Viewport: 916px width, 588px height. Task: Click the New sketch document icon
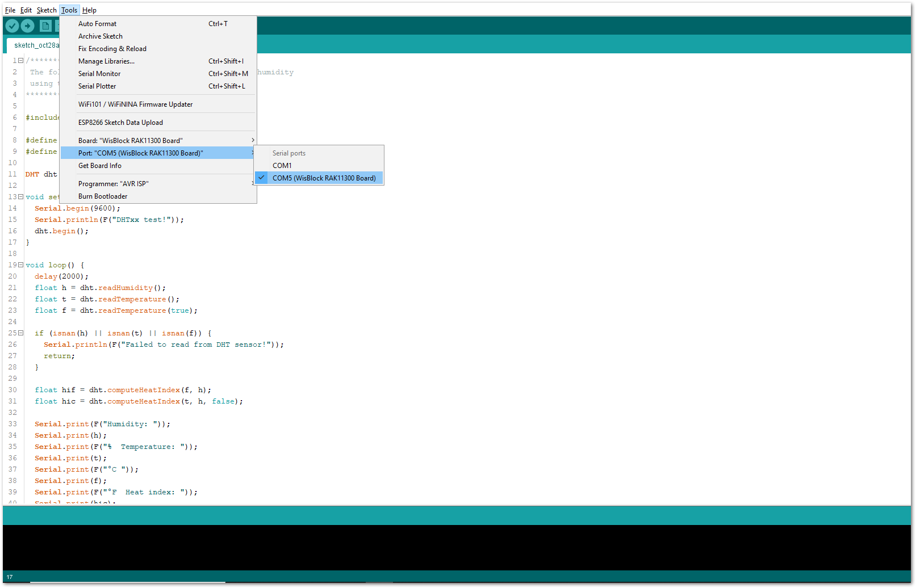coord(45,26)
